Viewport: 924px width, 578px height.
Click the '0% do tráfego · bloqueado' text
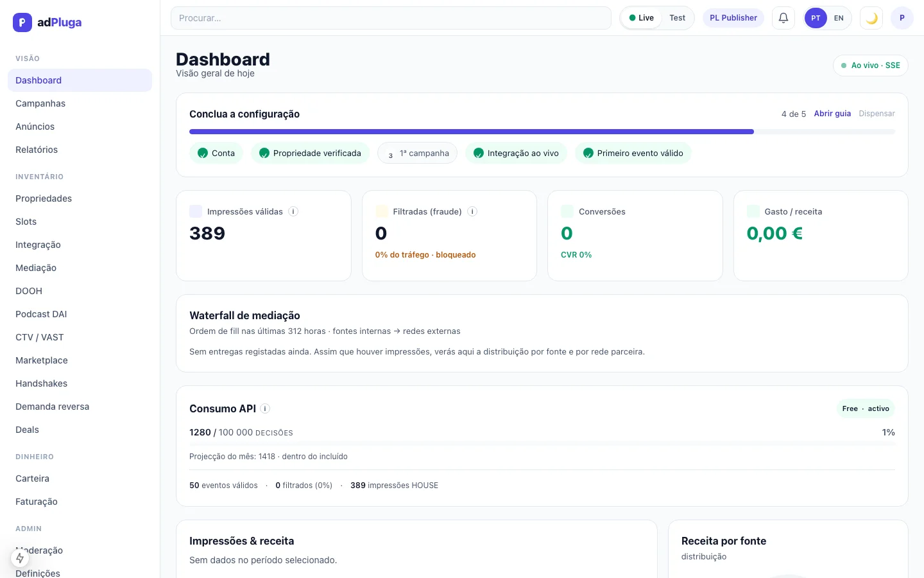pyautogui.click(x=425, y=255)
